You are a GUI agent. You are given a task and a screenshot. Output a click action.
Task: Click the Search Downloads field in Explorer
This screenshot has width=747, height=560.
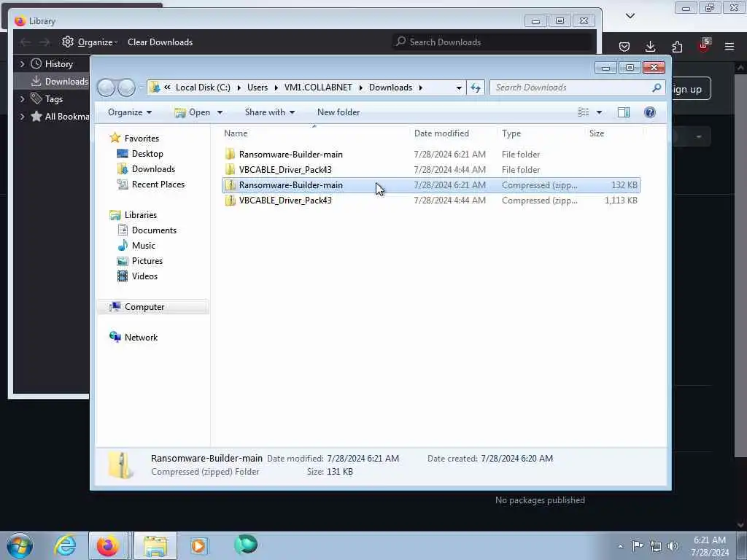[x=572, y=87]
